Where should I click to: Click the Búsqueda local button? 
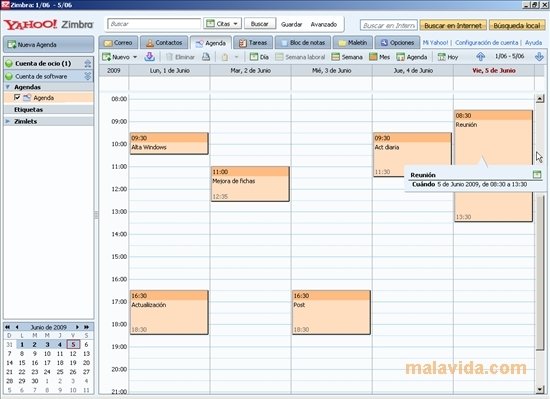517,25
